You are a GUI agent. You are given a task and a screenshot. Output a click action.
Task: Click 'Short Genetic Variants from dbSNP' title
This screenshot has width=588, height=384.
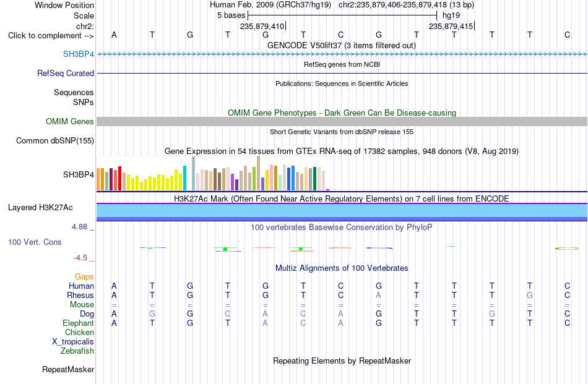point(342,132)
